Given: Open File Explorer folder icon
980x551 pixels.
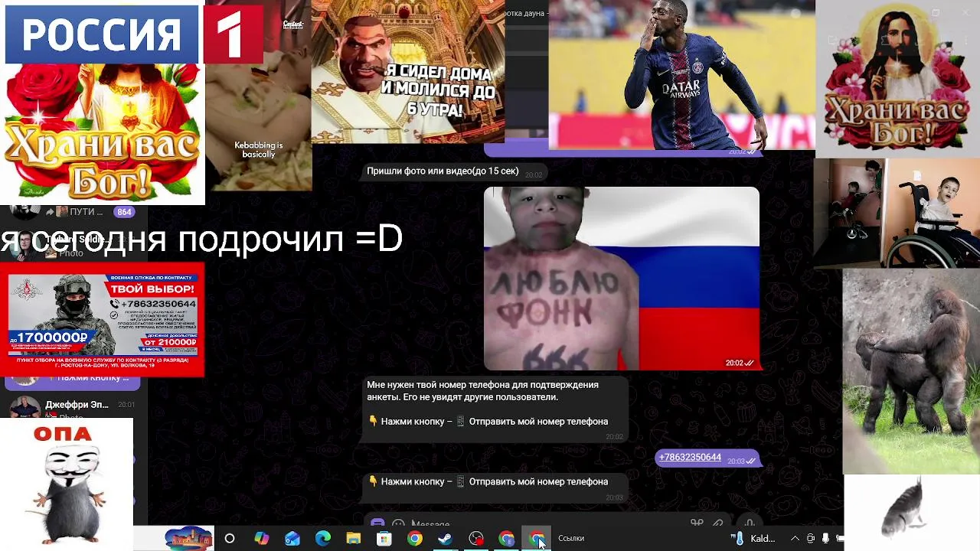Looking at the screenshot, I should point(353,539).
